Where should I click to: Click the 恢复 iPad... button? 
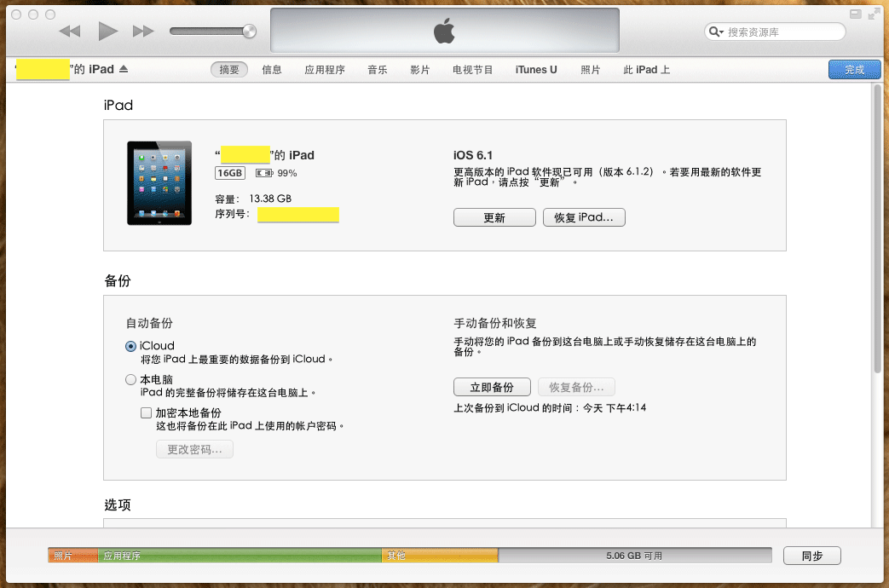(584, 218)
